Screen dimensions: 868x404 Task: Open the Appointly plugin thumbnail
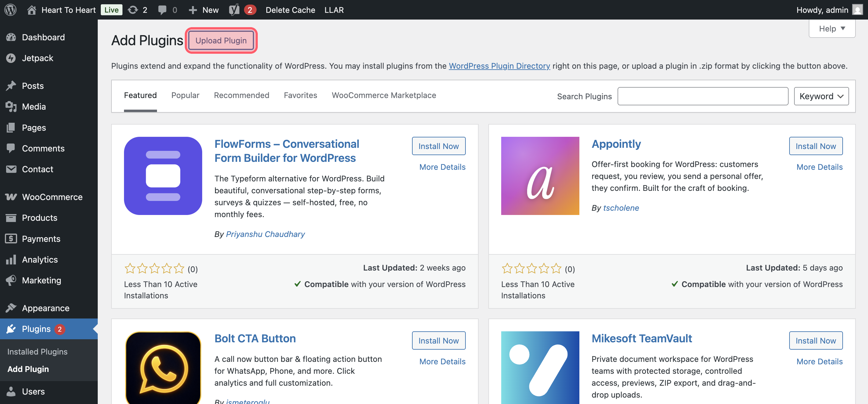540,176
